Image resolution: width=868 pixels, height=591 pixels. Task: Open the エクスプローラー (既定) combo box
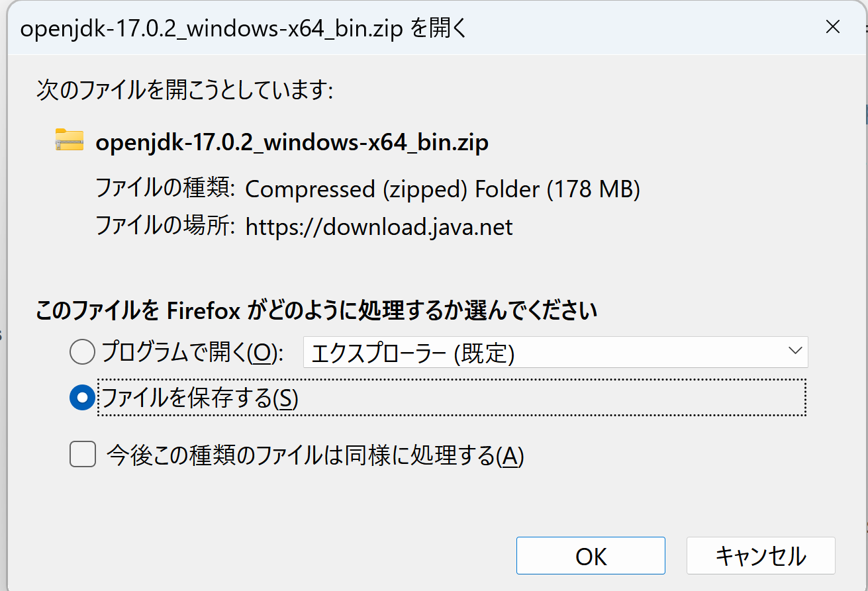[x=555, y=353]
